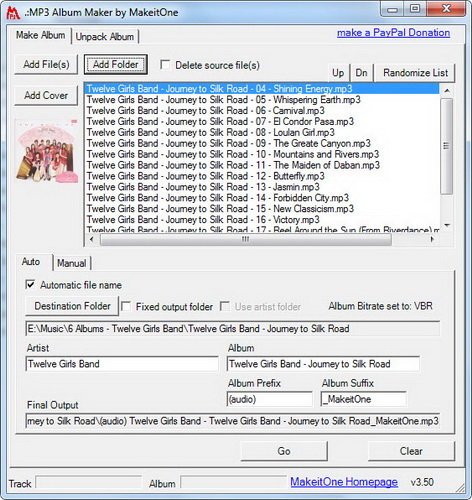Viewport: 472px width, 500px height.
Task: Select track 10 - Mountains and Rivers.mp3
Action: (x=262, y=154)
